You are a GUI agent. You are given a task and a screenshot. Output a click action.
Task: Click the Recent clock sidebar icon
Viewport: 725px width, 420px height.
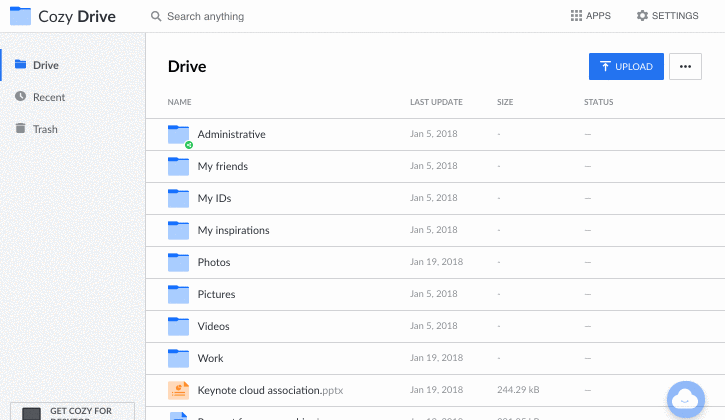click(x=20, y=96)
